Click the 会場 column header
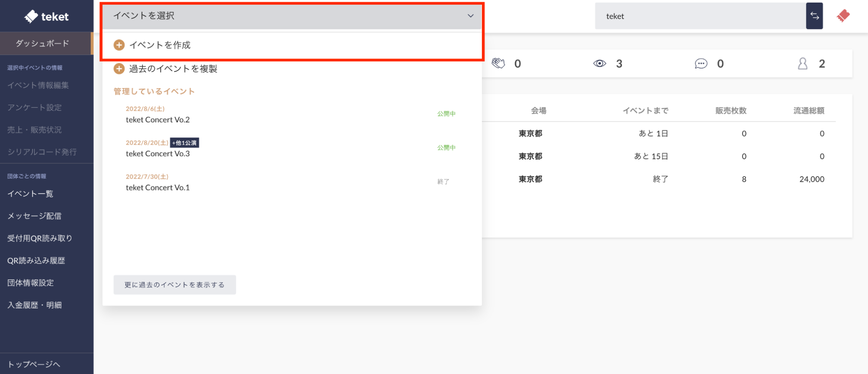 point(538,111)
